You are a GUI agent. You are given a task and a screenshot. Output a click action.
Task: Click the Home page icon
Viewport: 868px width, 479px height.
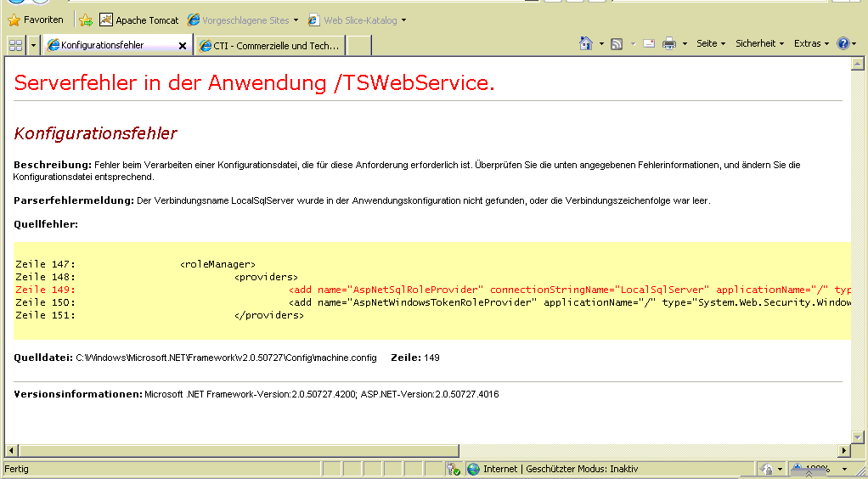(x=585, y=43)
